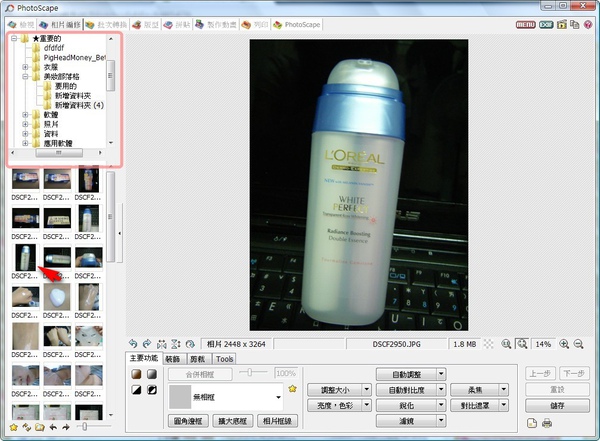
Task: Open the 無相框 frame dropdown
Action: 278,397
